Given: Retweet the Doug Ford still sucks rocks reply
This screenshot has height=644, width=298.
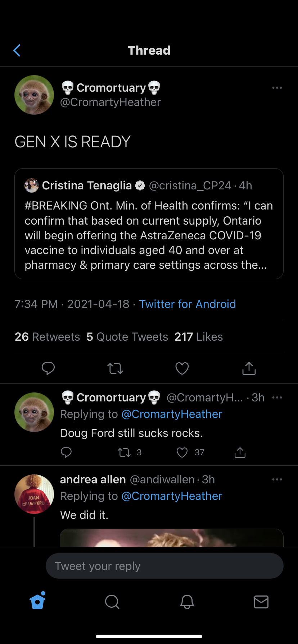Looking at the screenshot, I should click(125, 452).
